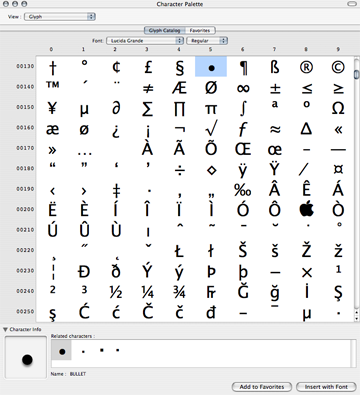
Task: Select the division sign glyph
Action: click(x=180, y=171)
